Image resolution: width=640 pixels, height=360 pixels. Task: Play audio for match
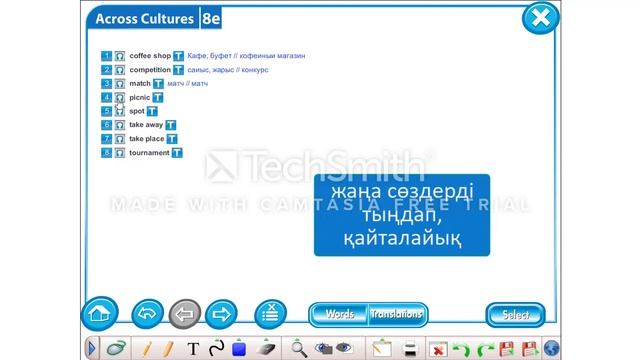120,84
